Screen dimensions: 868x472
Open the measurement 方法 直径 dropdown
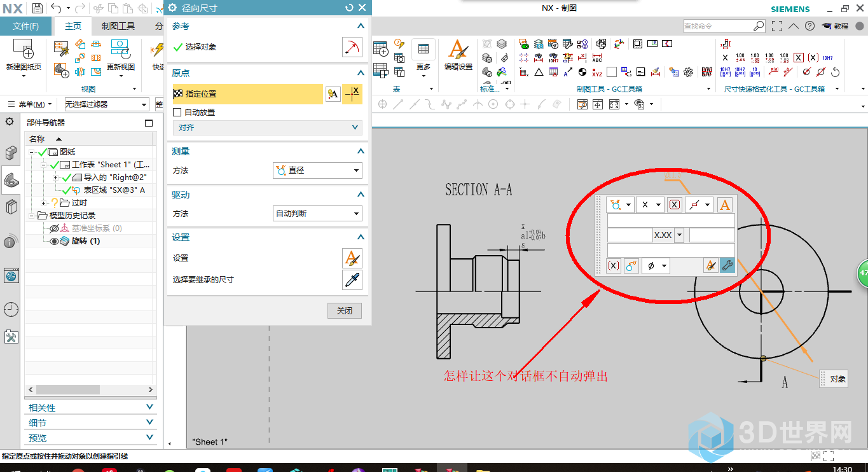coord(317,170)
